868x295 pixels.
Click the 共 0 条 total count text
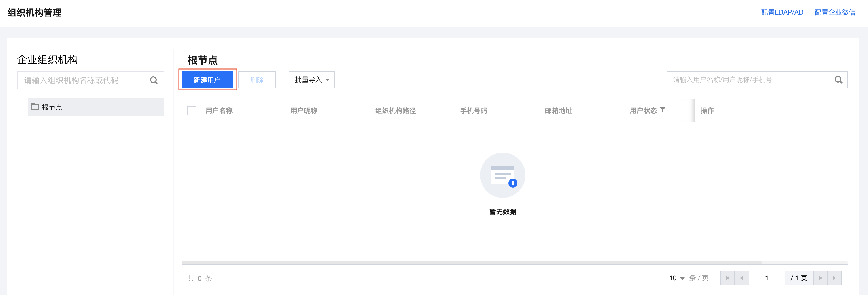click(200, 279)
